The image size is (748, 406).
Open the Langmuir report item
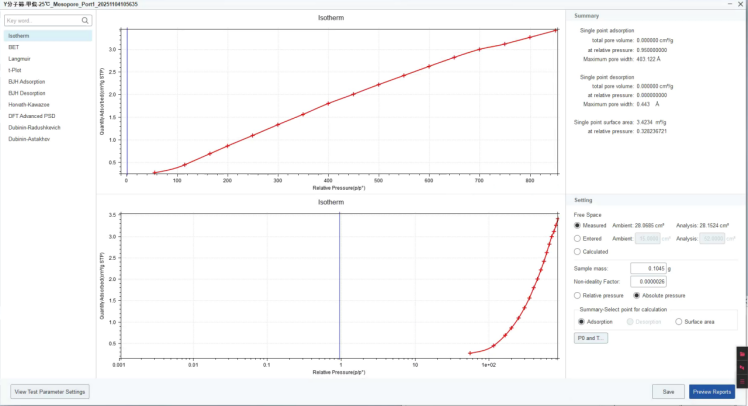pyautogui.click(x=17, y=58)
